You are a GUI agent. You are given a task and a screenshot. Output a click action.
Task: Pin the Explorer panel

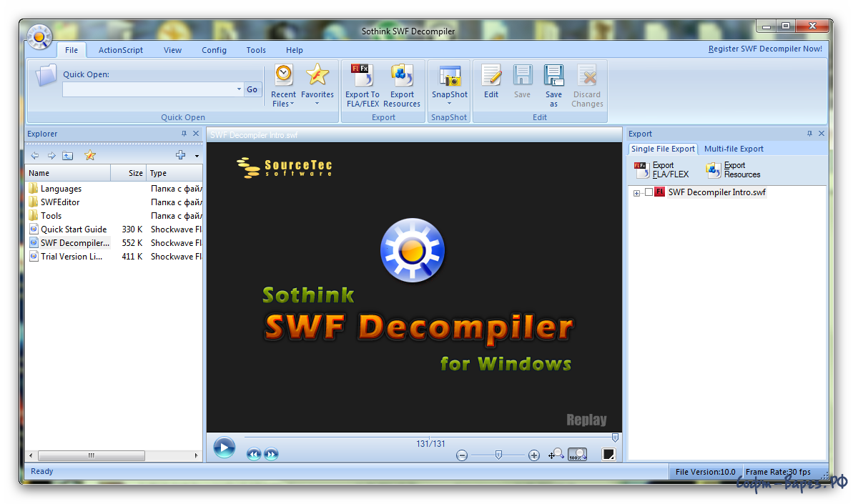pos(184,133)
